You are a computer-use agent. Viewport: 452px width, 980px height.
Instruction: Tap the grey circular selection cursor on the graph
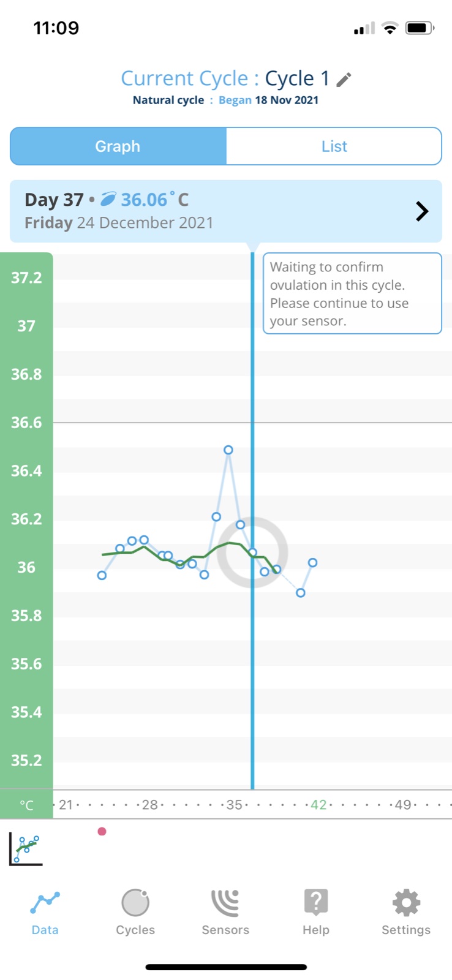pyautogui.click(x=252, y=552)
